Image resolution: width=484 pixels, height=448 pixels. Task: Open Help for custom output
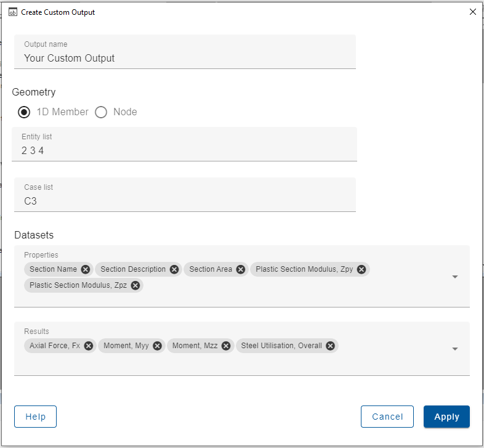click(35, 417)
